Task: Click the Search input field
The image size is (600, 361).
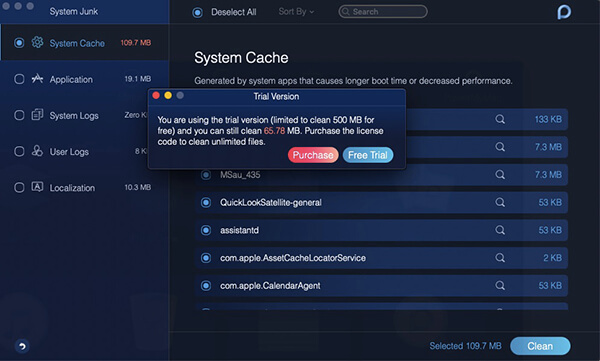Action: 383,11
